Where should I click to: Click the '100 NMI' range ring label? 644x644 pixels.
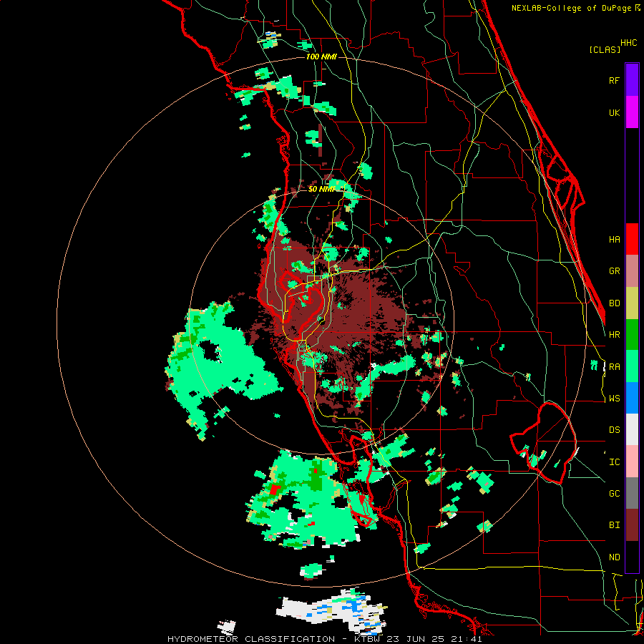pyautogui.click(x=321, y=57)
